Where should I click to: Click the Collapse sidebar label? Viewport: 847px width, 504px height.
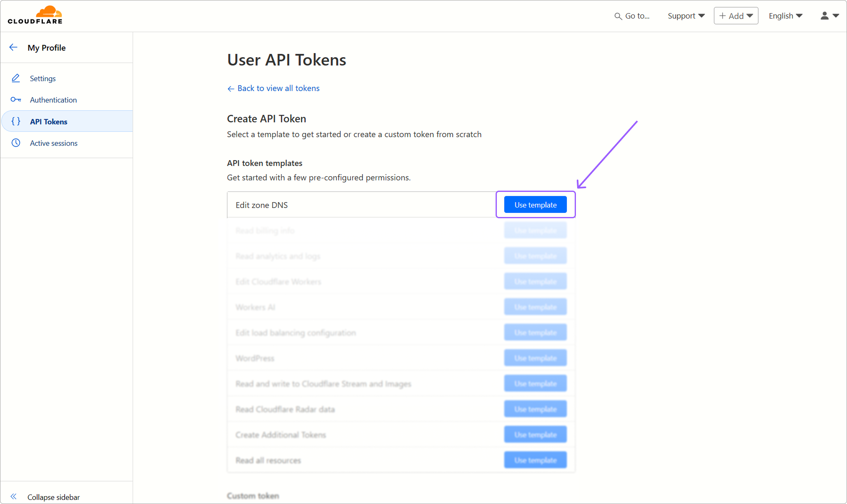click(54, 497)
